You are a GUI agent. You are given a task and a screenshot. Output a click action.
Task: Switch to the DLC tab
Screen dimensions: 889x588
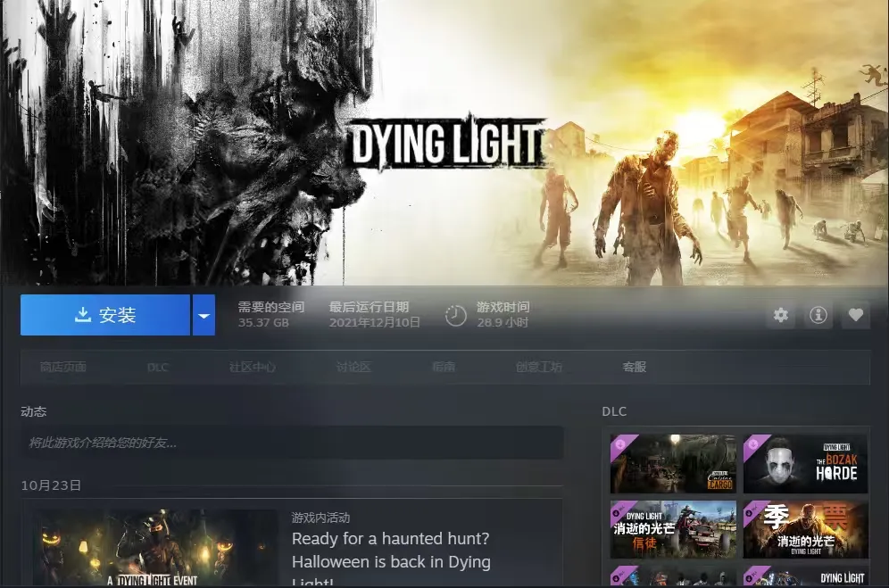coord(158,367)
